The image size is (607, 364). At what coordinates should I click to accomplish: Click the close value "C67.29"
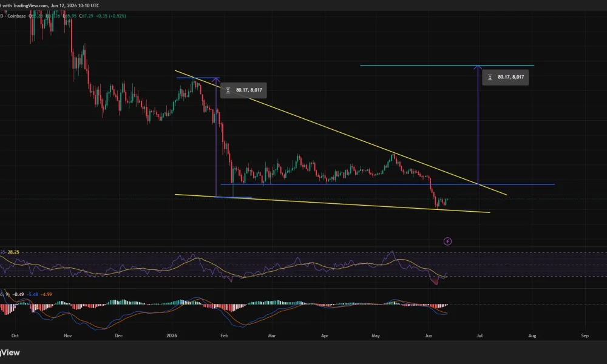[x=86, y=16]
